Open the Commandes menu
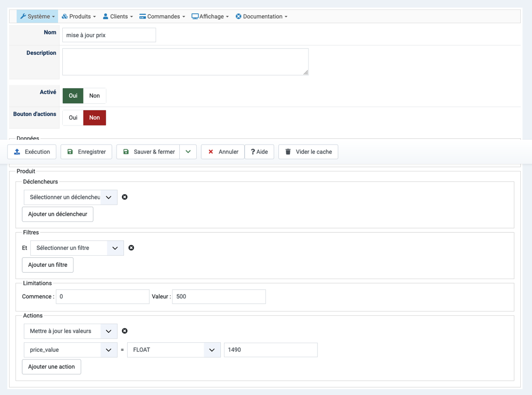Viewport: 532px width, 395px height. (x=162, y=16)
